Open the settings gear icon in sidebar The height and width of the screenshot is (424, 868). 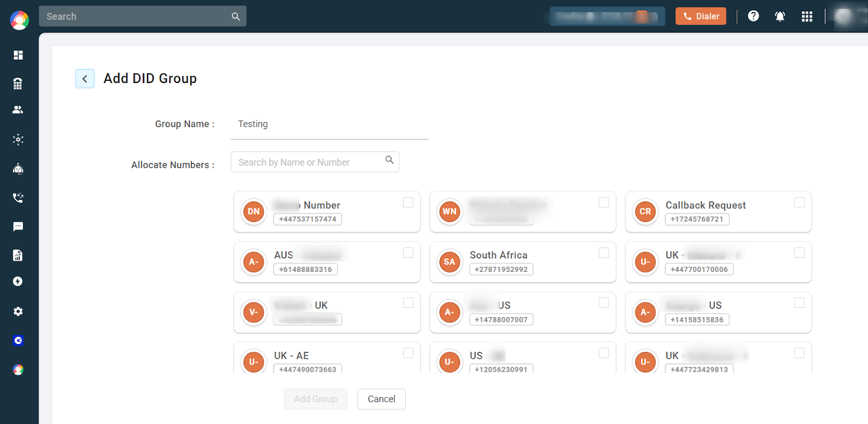click(18, 312)
